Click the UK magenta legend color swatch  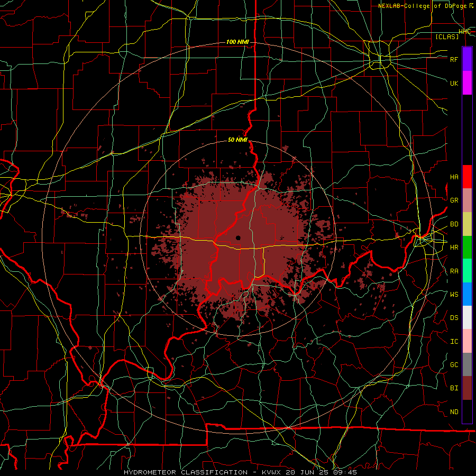[467, 83]
